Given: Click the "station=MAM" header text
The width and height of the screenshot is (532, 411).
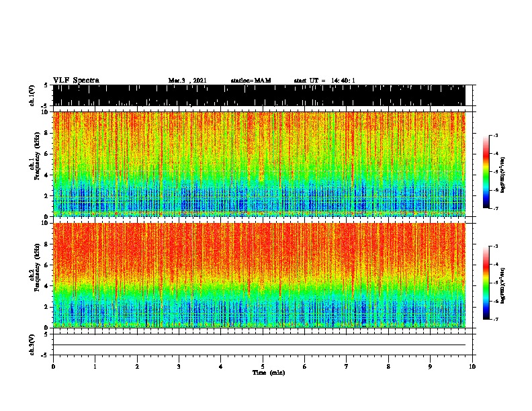Looking at the screenshot, I should pos(251,81).
